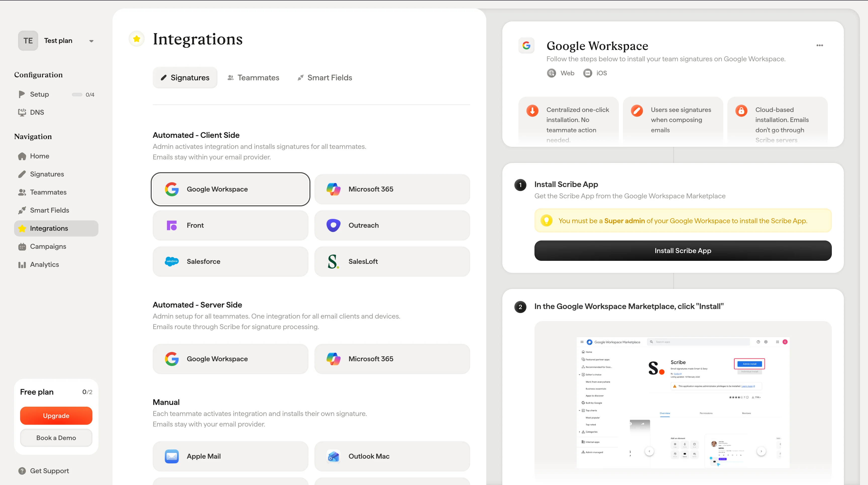Viewport: 868px width, 485px height.
Task: Click the Apple Mail envelope icon
Action: click(172, 456)
